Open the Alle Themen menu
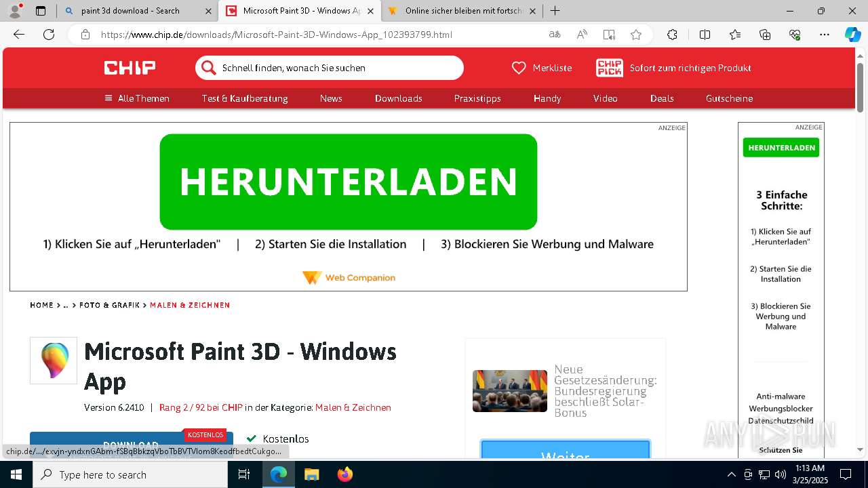Viewport: 868px width, 488px height. coord(136,98)
